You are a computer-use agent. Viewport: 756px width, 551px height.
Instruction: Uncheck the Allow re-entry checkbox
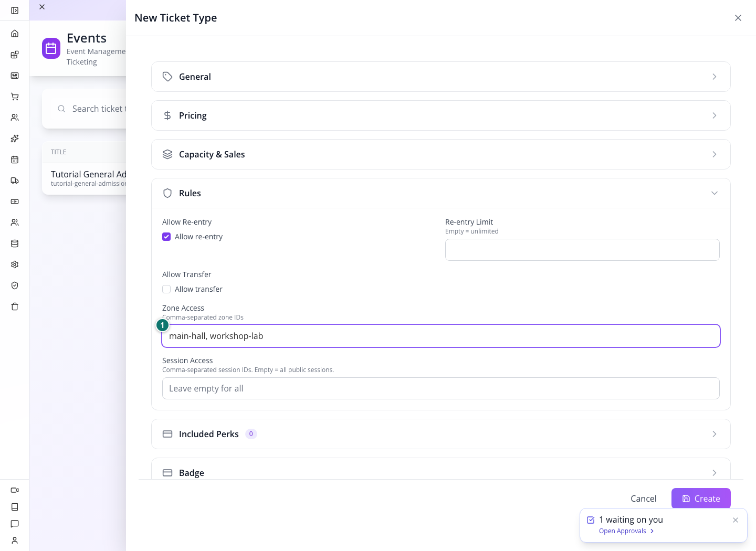[x=166, y=237]
